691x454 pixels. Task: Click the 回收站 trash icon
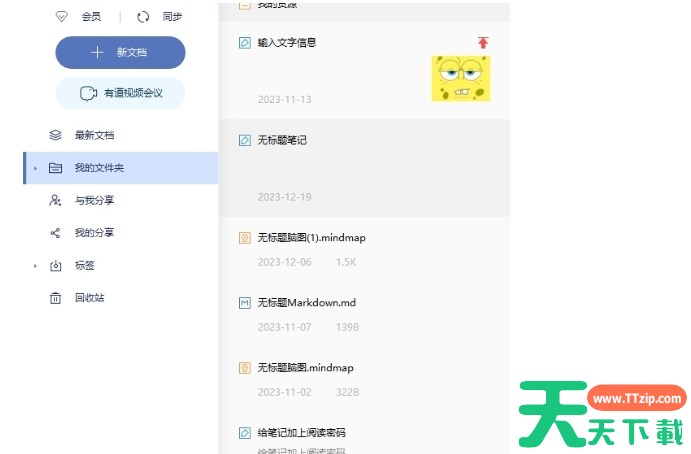pos(56,298)
